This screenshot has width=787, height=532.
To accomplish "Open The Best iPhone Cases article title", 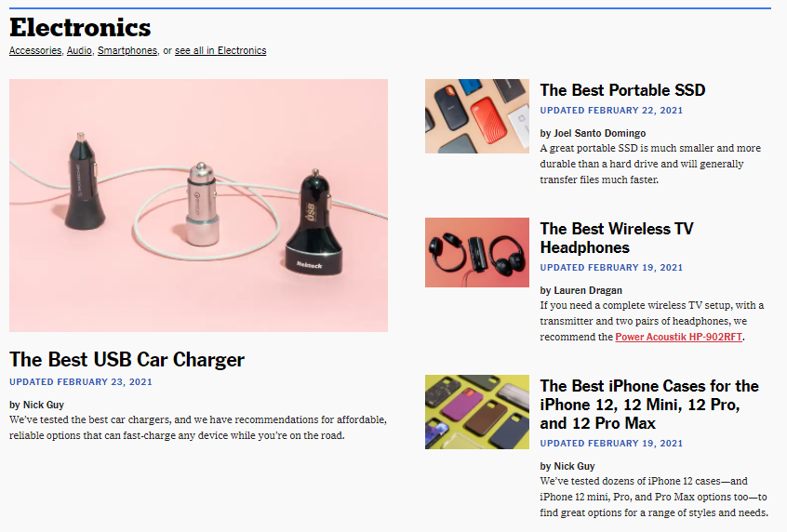I will pyautogui.click(x=649, y=405).
